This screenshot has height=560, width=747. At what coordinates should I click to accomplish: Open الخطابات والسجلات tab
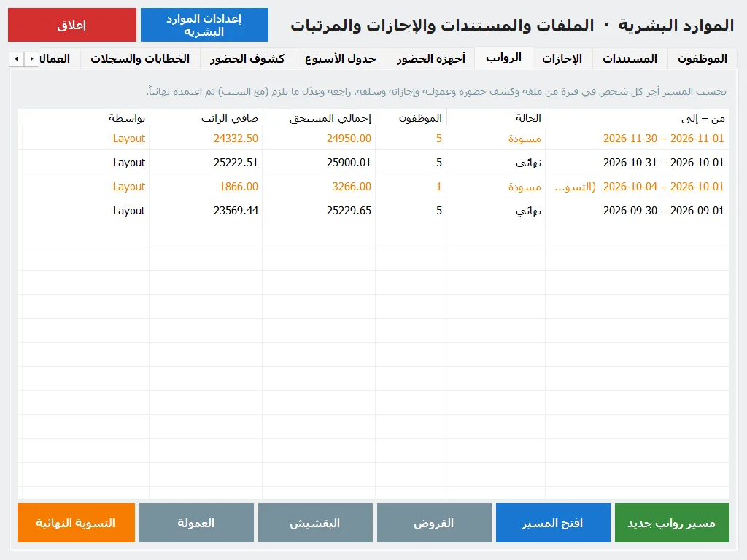(140, 58)
